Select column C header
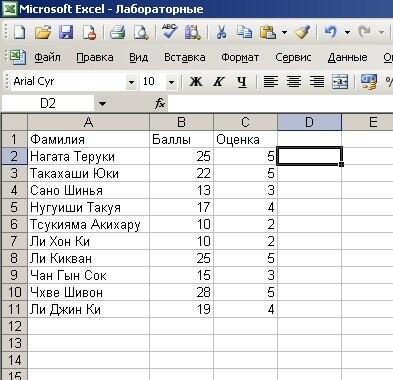Image resolution: width=393 pixels, height=380 pixels. (x=245, y=122)
